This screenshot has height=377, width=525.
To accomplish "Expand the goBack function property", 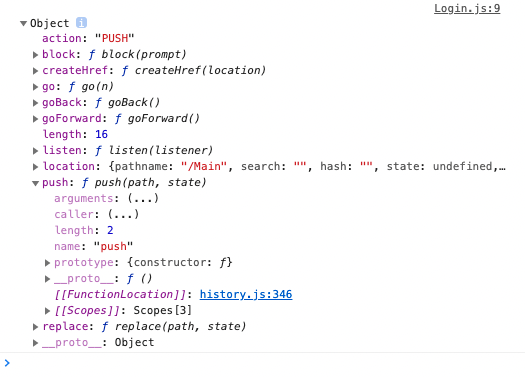I will [35, 102].
